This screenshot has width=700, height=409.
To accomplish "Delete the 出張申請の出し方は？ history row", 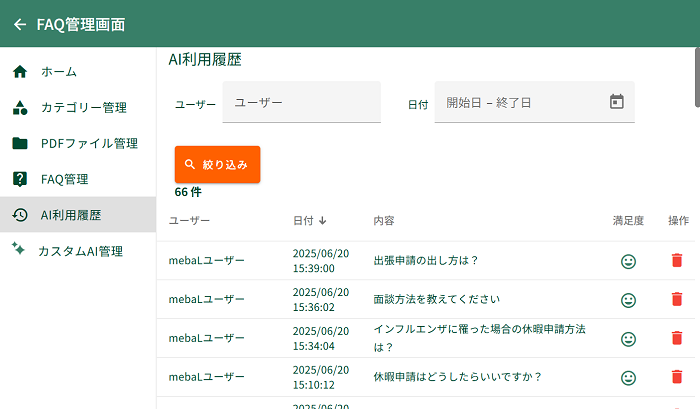I will pyautogui.click(x=677, y=260).
